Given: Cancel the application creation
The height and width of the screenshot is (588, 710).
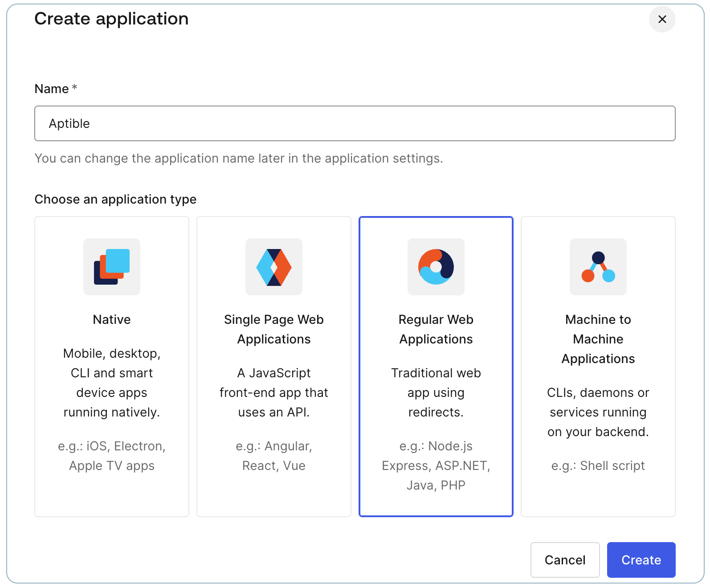Looking at the screenshot, I should 565,559.
